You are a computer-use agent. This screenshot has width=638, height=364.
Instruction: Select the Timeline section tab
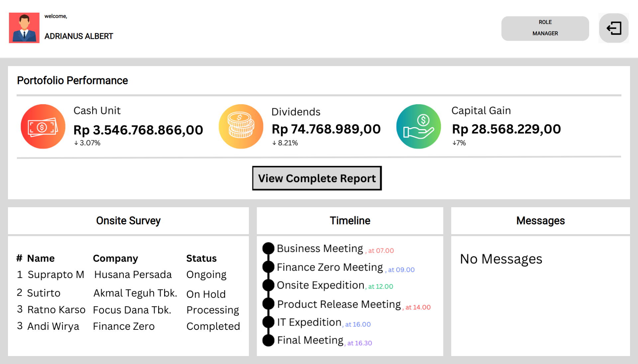click(x=350, y=221)
